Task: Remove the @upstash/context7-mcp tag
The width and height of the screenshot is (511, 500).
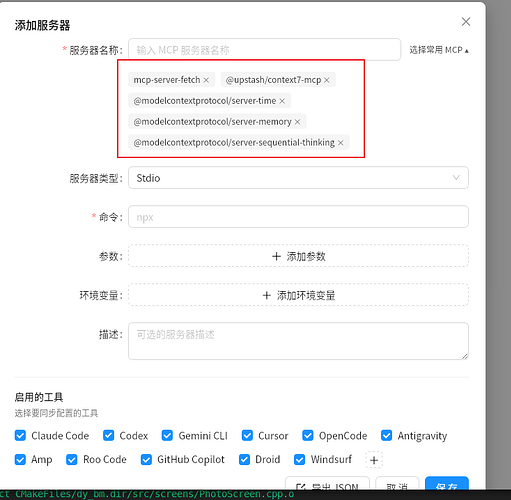Action: pyautogui.click(x=327, y=80)
